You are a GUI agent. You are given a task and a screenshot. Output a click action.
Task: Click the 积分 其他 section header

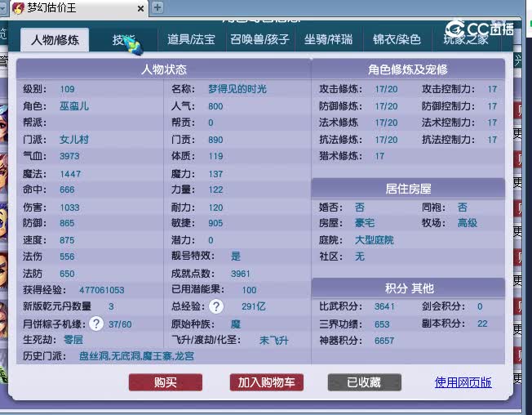point(408,288)
